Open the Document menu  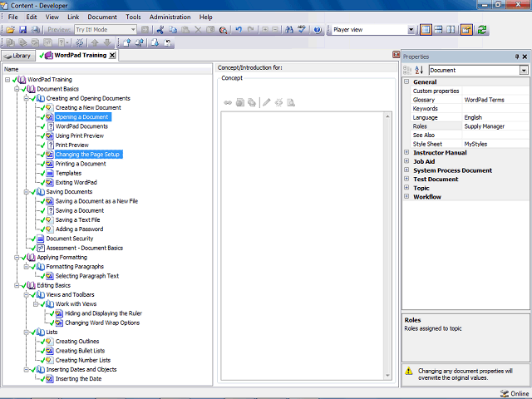click(x=102, y=17)
